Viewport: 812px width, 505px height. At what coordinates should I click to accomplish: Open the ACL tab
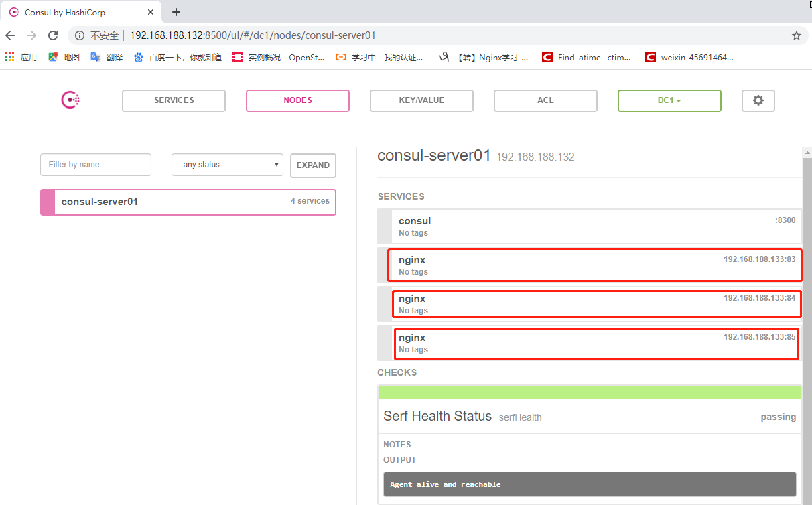coord(545,100)
